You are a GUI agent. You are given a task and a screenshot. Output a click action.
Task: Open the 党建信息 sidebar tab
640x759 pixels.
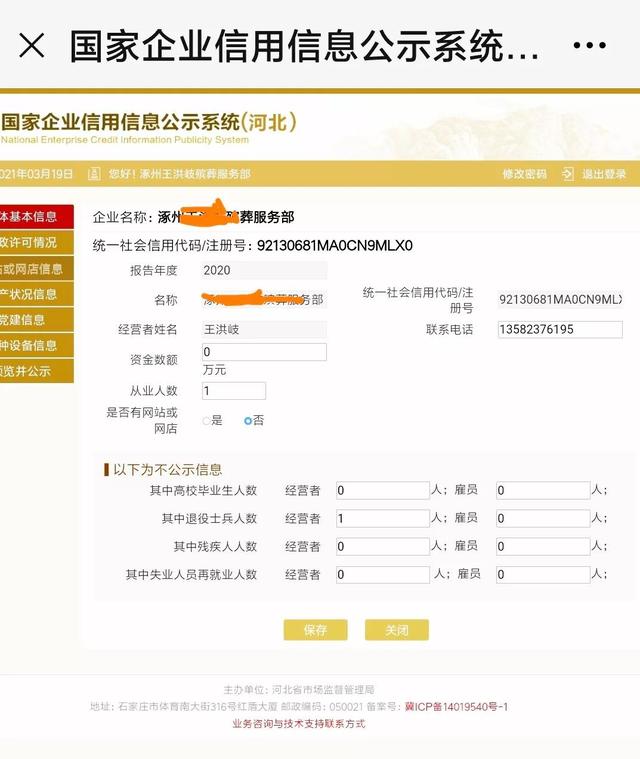coord(36,320)
